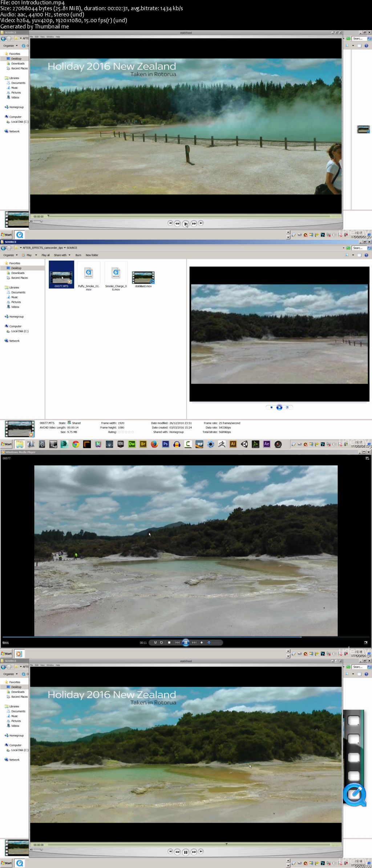Stop the Explorer preview pane video
This screenshot has width=372, height=868.
coord(271,407)
